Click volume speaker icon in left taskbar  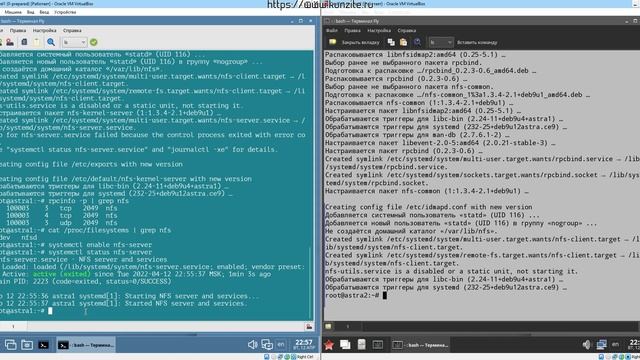coord(252,345)
